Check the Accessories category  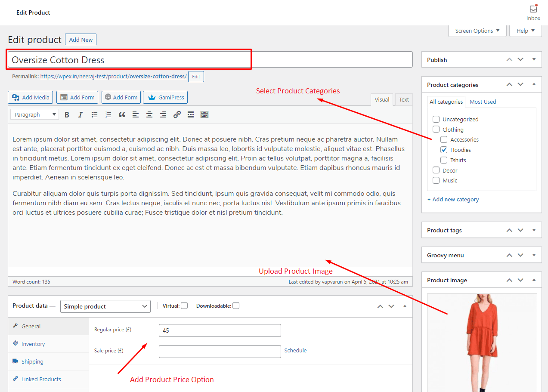[444, 139]
